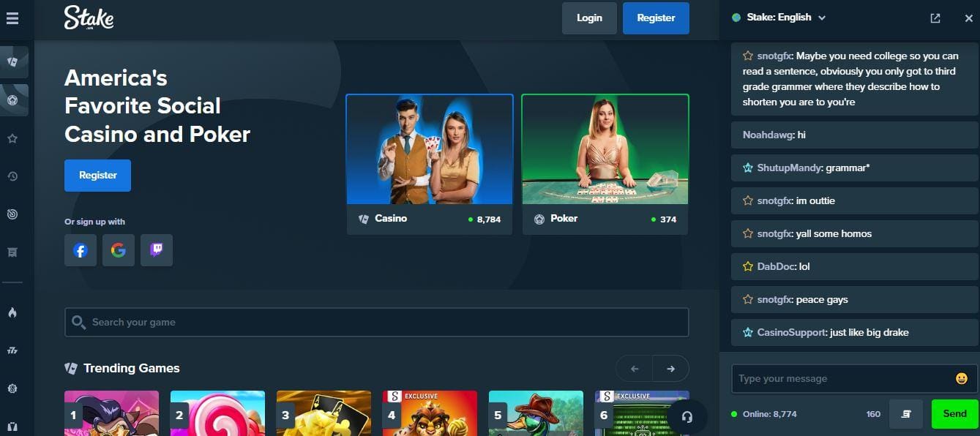Screen dimensions: 980x436
Task: Click the Login button
Action: pyautogui.click(x=589, y=18)
